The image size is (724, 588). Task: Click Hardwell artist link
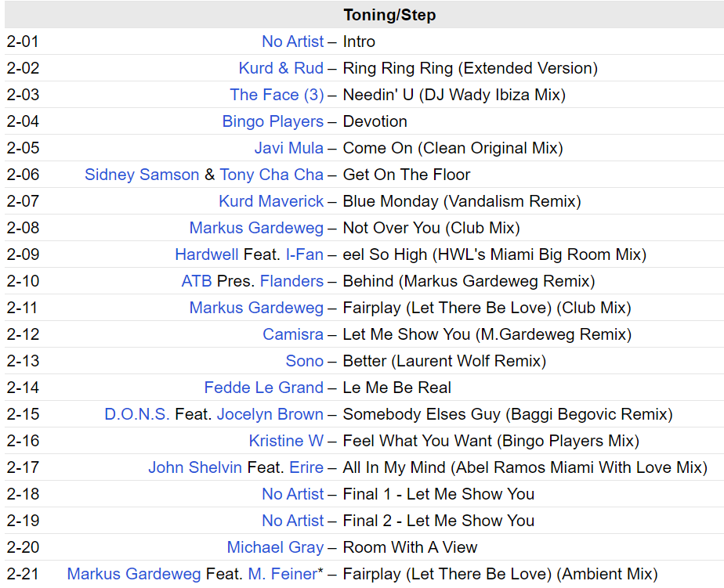click(207, 254)
